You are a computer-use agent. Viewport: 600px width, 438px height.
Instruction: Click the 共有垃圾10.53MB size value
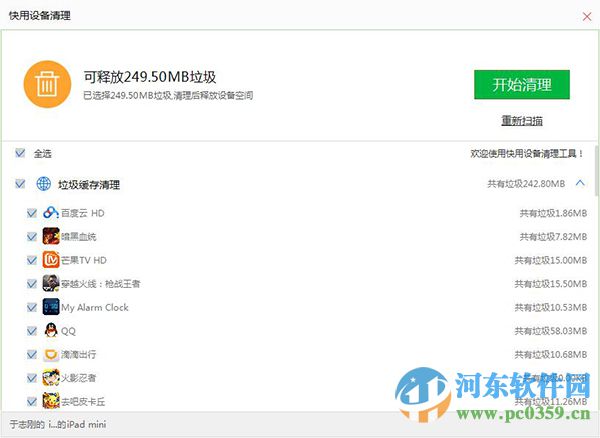[x=551, y=308]
